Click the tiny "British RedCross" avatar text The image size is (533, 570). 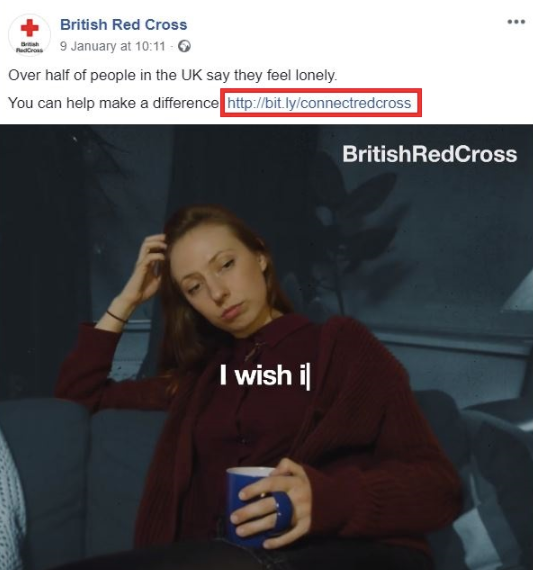coord(29,47)
